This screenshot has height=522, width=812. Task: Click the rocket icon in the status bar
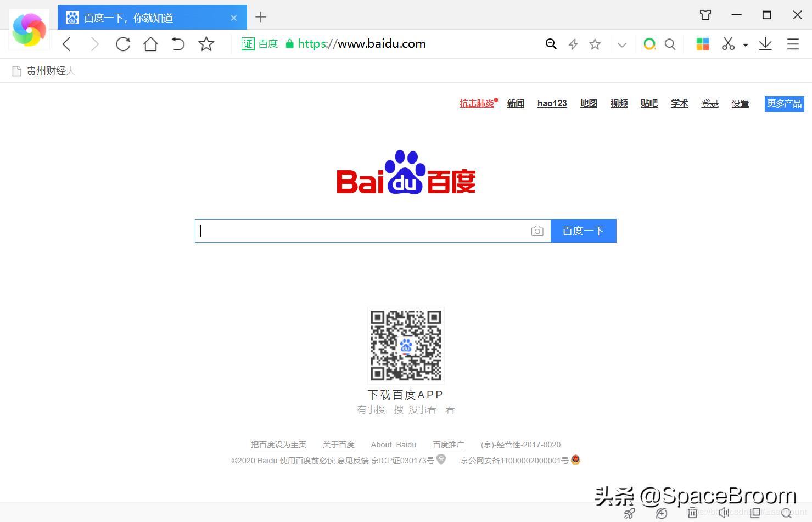[629, 513]
